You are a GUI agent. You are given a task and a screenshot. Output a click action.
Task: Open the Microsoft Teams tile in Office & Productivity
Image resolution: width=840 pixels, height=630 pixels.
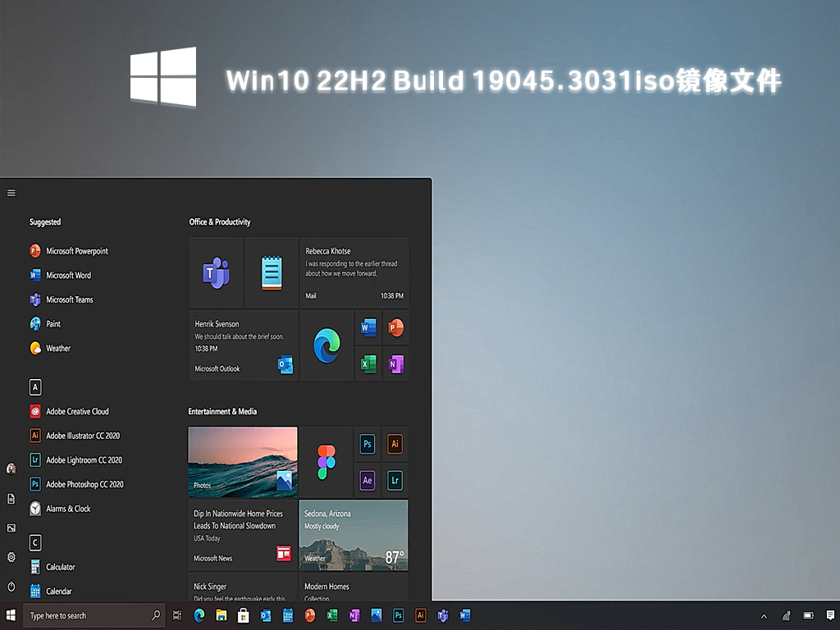coord(216,272)
